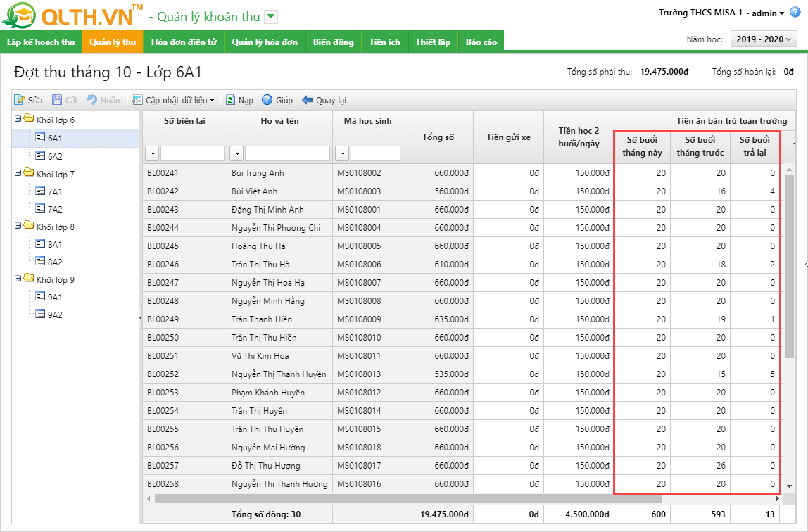The width and height of the screenshot is (808, 532).
Task: Collapse the Khối lớp 6 tree node
Action: point(18,120)
